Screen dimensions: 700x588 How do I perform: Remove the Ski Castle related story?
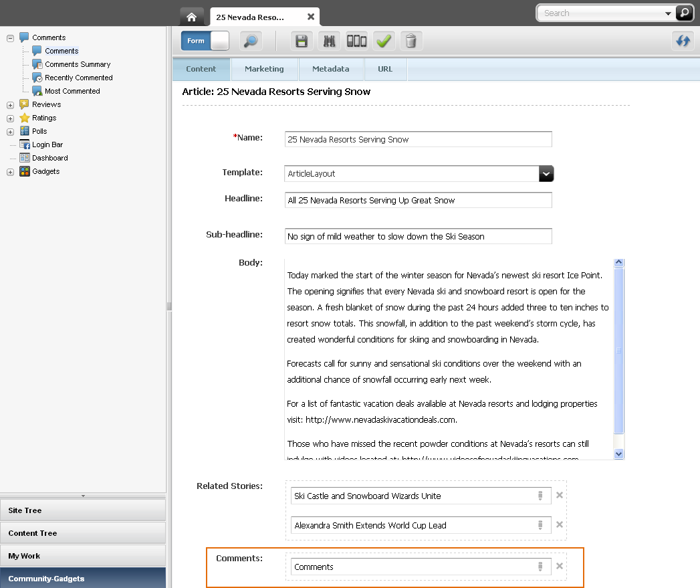(x=560, y=495)
